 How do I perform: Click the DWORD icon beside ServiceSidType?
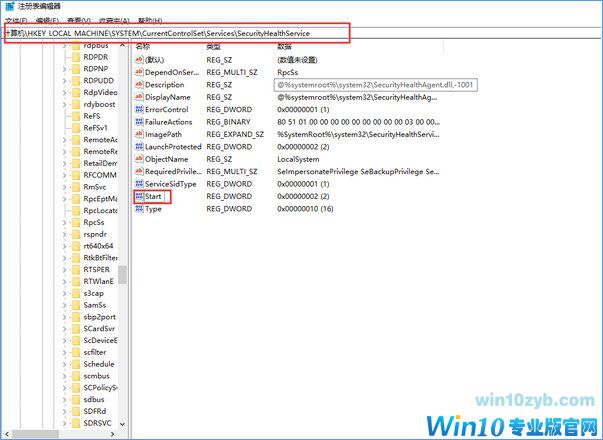(139, 184)
